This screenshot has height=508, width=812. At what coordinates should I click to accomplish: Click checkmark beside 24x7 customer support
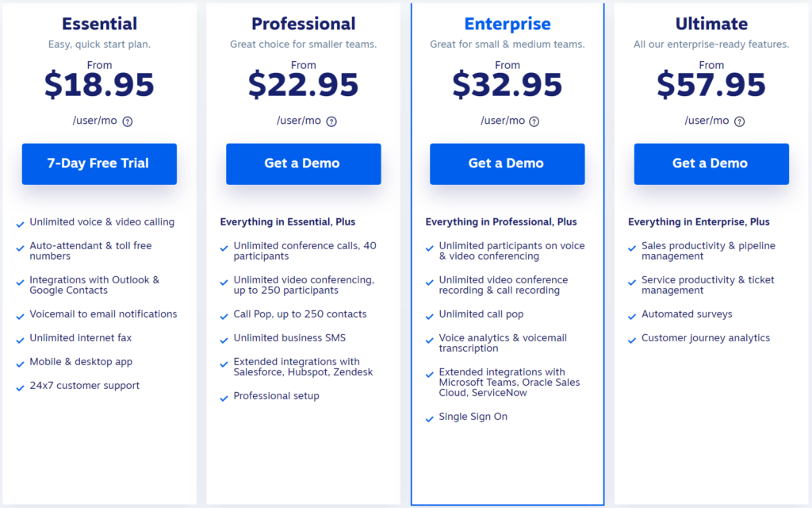pyautogui.click(x=20, y=388)
